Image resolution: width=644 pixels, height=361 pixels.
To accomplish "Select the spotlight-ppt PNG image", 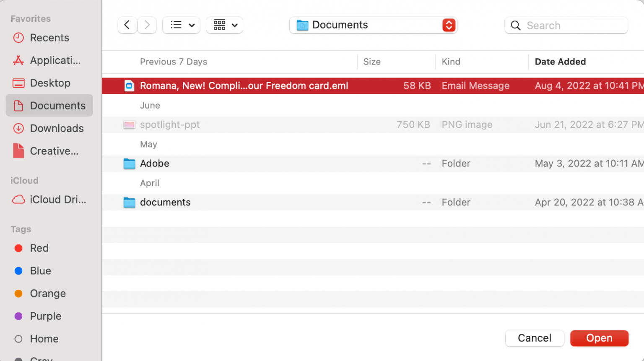I will [x=170, y=125].
